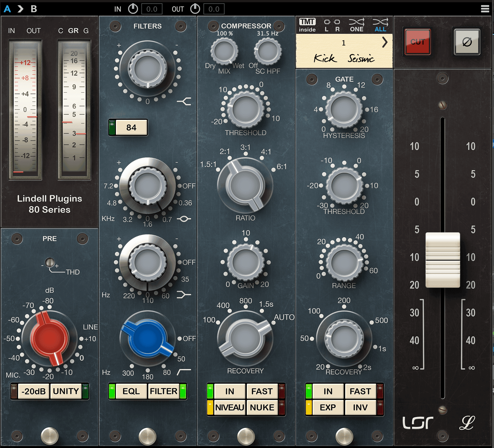Go to next channel with chevron arrow
Screen dimensions: 494x448
click(x=385, y=42)
